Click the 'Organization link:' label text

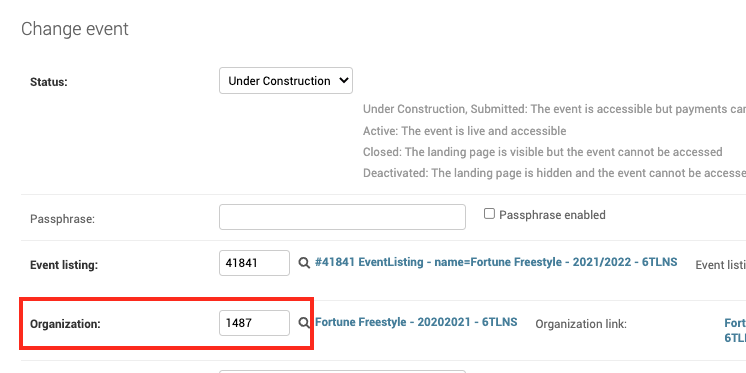point(581,324)
